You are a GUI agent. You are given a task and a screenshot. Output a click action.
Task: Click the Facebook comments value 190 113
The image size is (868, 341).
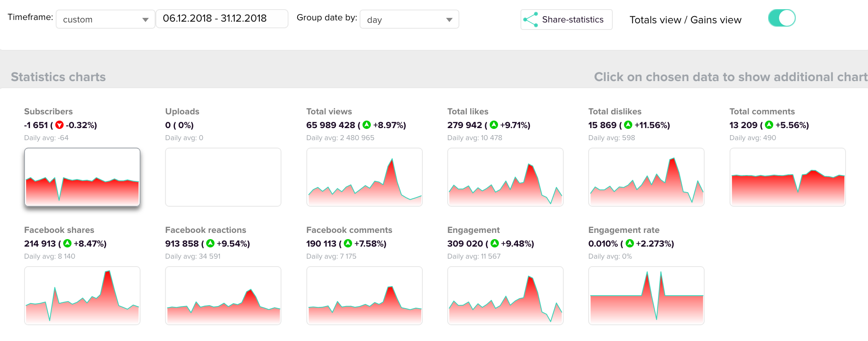[321, 244]
